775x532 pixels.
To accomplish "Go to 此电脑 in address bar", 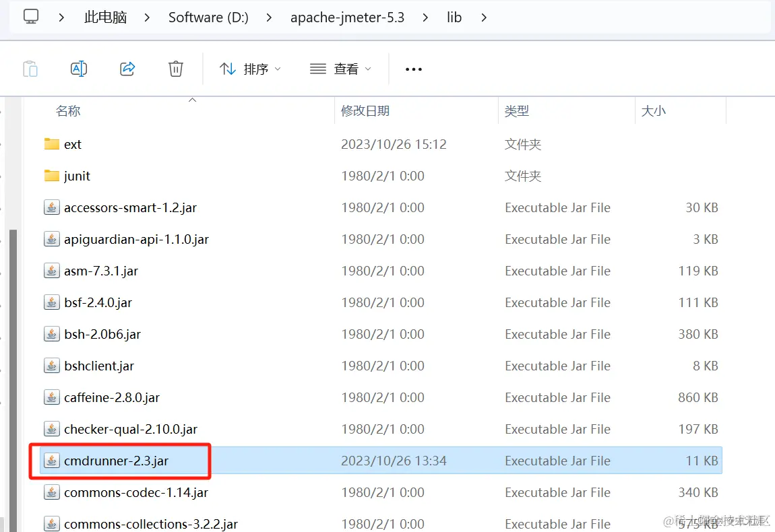I will coord(105,18).
